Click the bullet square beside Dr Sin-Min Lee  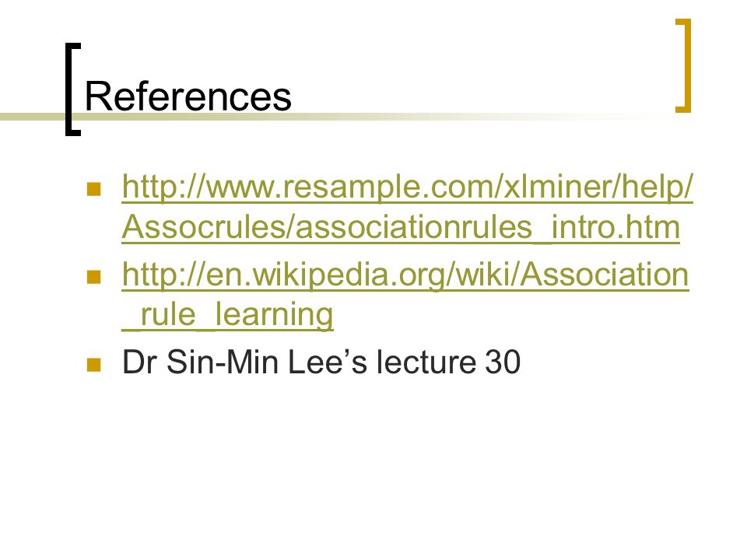(94, 364)
